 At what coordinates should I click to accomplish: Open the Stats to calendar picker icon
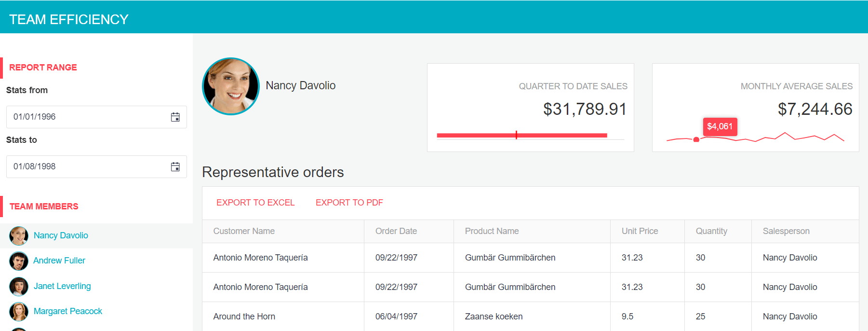[x=175, y=167]
